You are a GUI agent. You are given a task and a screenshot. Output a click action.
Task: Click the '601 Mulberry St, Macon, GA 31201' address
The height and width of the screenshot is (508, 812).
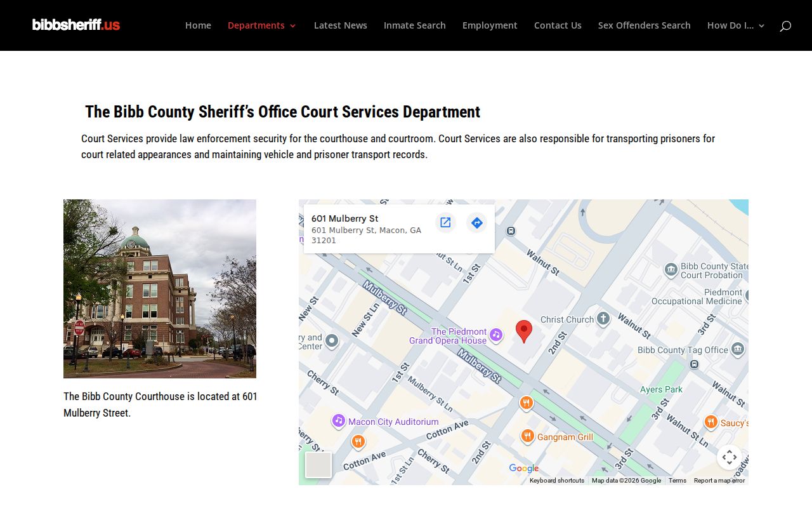point(367,236)
